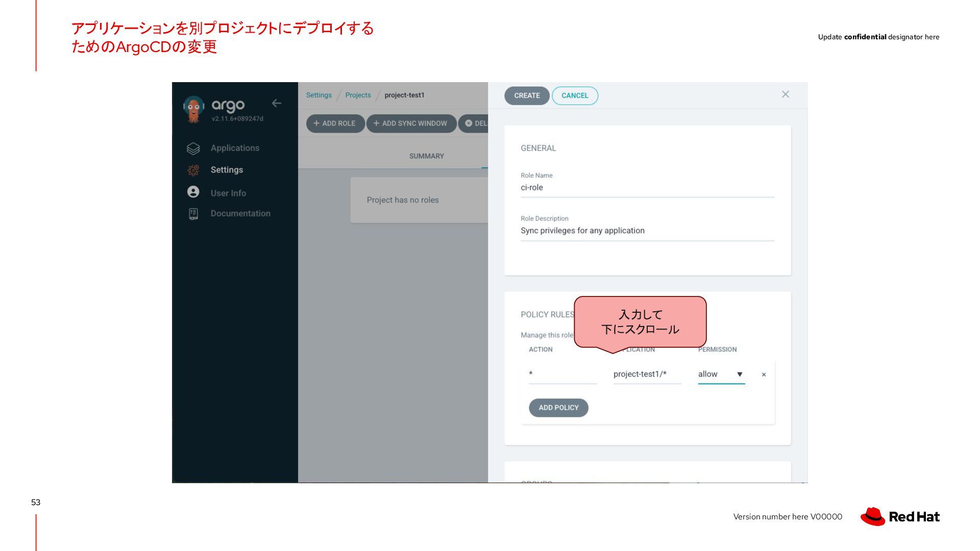Viewport: 980px width, 551px height.
Task: Collapse sidebar with the back arrow
Action: [x=277, y=103]
